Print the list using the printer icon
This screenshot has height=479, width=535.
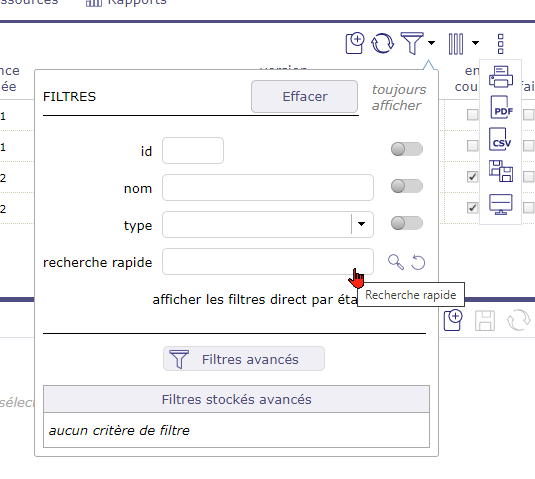coord(501,76)
